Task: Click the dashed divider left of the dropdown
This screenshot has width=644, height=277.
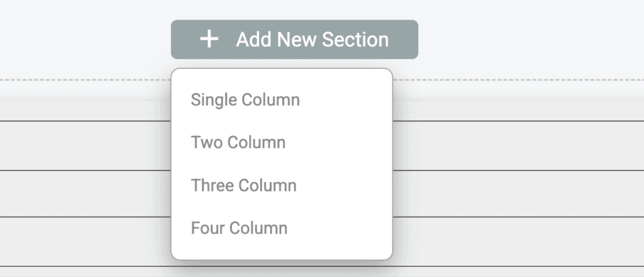Action: click(85, 80)
